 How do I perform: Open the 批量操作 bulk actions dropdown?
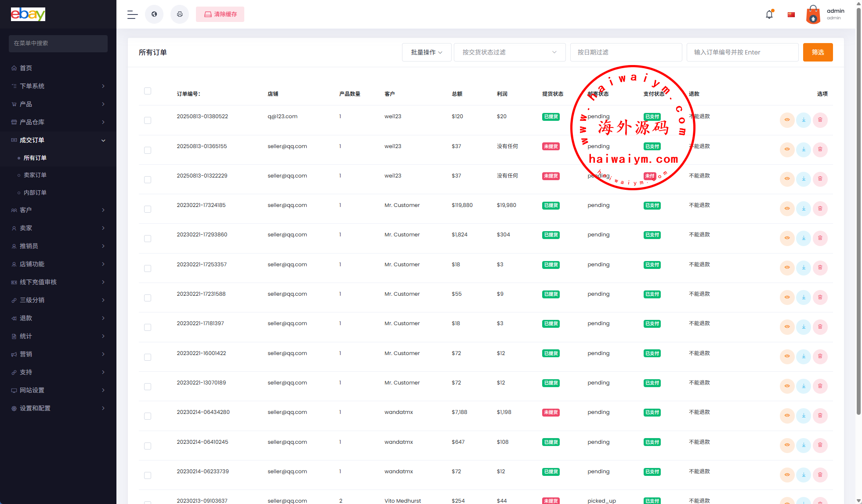coord(426,52)
